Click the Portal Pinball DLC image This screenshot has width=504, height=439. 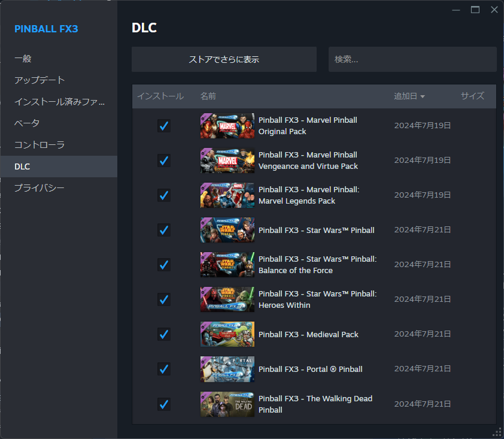coord(227,369)
